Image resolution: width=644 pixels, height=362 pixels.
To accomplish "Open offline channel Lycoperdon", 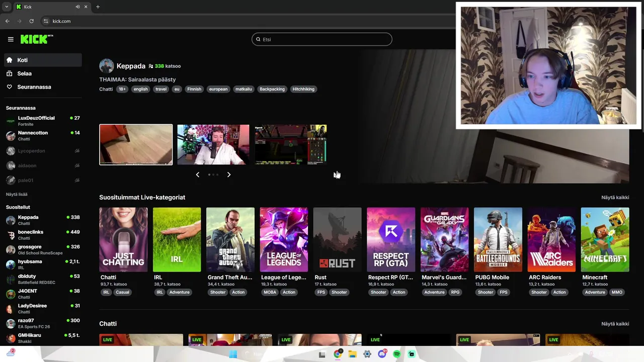I will coord(43,151).
